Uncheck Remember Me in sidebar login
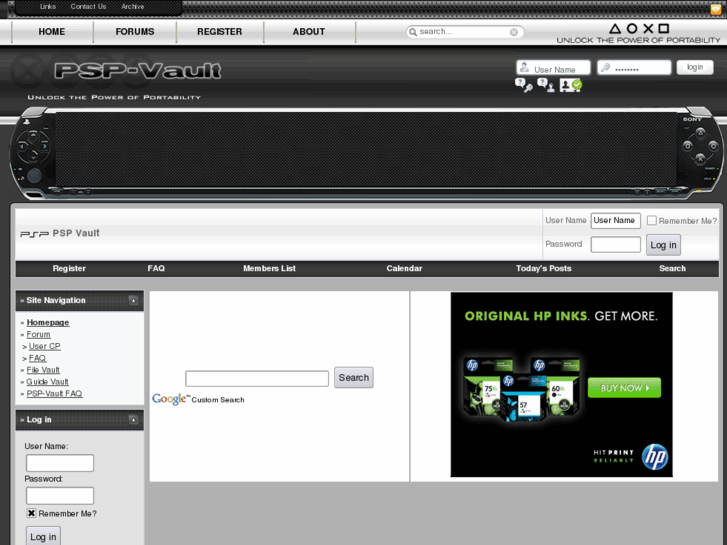Screen dimensions: 727x545 [31, 513]
